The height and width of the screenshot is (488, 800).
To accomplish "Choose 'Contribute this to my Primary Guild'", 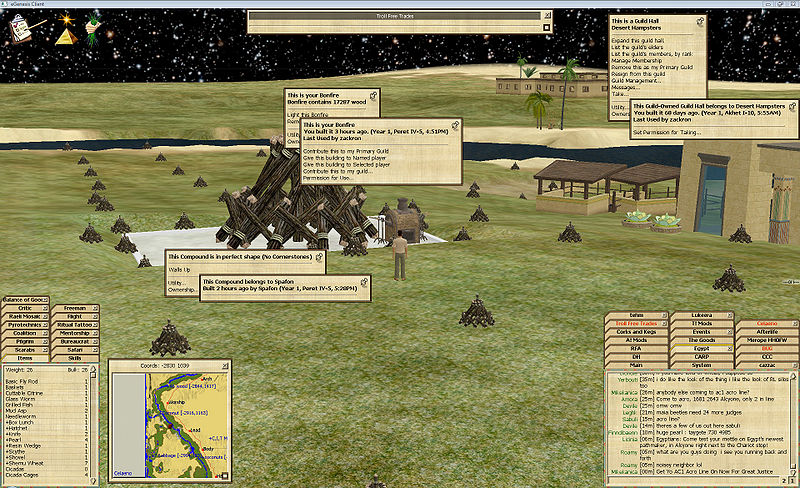I will [346, 151].
